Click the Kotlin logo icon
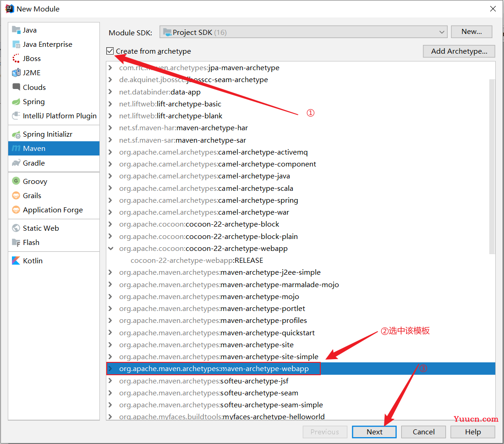This screenshot has width=504, height=444. tap(16, 261)
